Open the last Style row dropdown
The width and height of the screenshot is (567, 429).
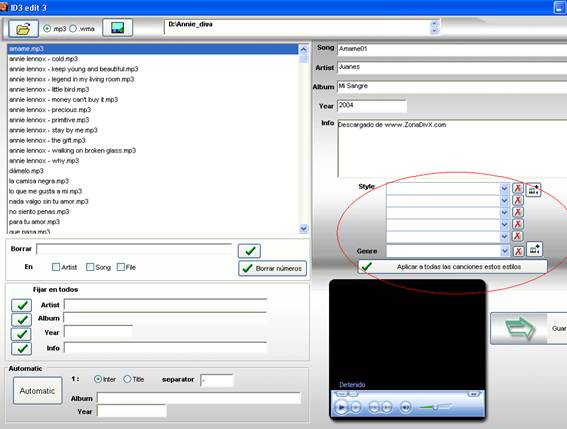[504, 236]
